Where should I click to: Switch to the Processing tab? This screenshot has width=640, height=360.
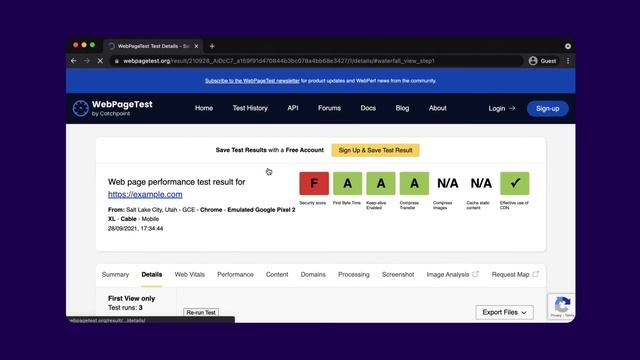click(x=353, y=275)
